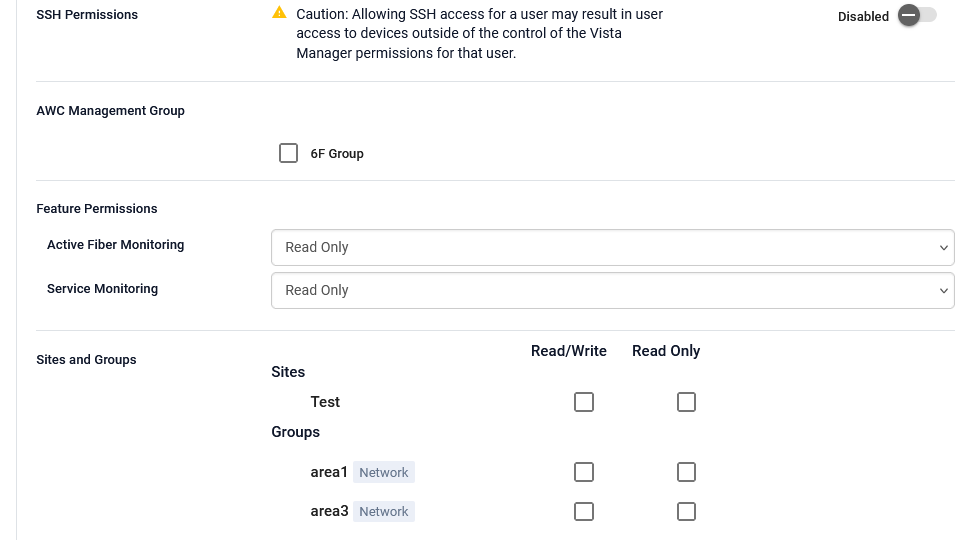Enable Read/Write for group area1
The width and height of the screenshot is (959, 540).
pyautogui.click(x=584, y=472)
